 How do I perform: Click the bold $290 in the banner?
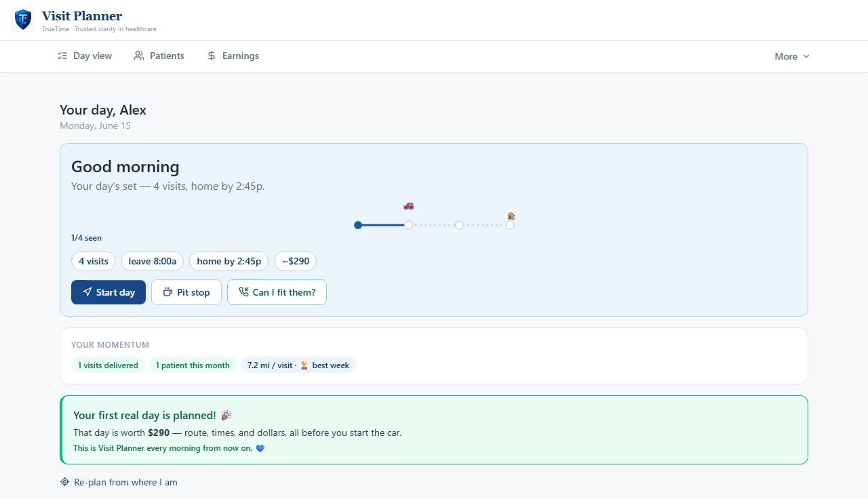159,433
